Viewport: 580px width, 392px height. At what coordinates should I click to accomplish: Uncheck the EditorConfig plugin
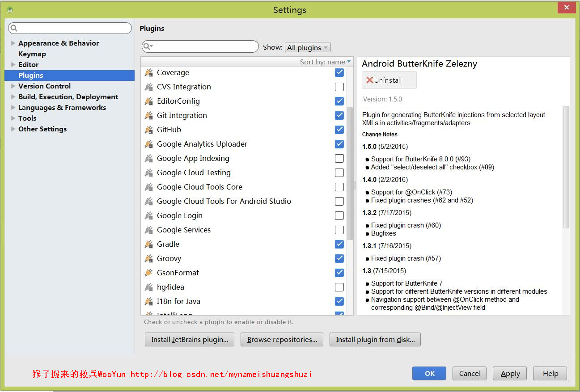tap(339, 101)
